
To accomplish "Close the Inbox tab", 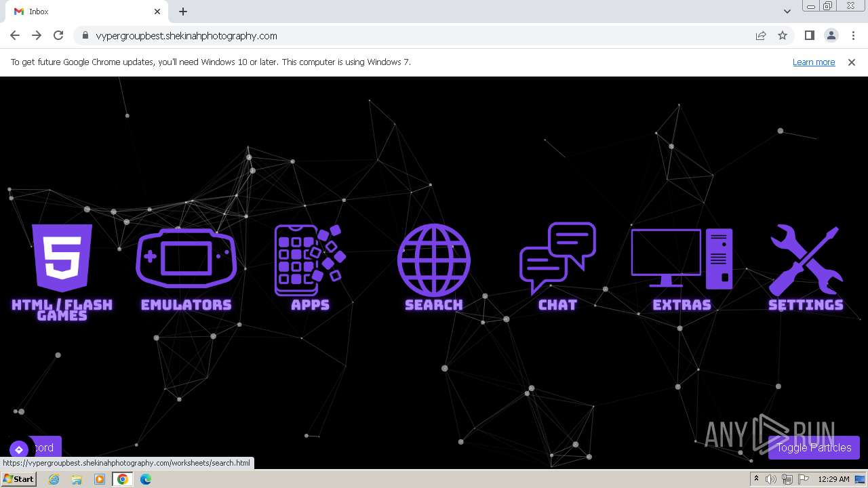I will pos(157,12).
